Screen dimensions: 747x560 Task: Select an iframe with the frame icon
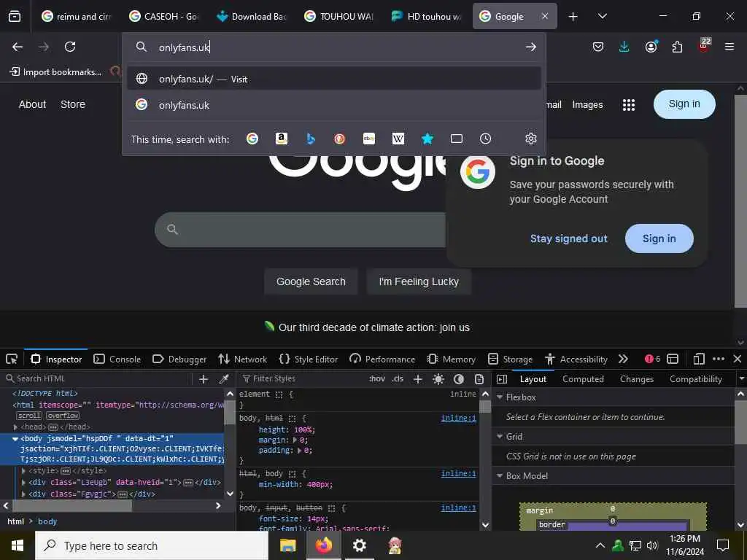click(x=672, y=359)
